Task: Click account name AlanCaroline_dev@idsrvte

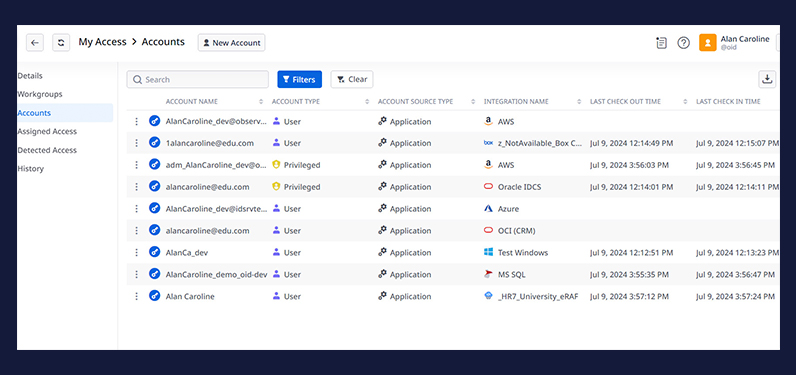Action: tap(216, 209)
